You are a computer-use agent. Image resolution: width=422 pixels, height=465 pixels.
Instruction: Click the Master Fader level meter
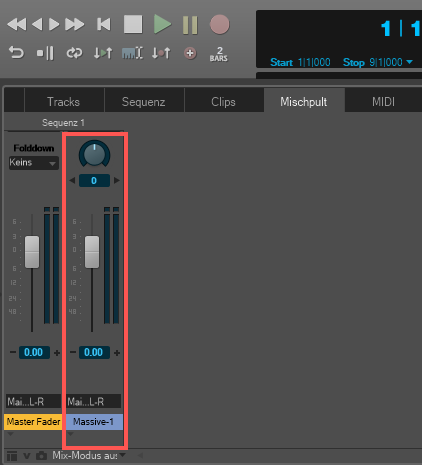point(52,265)
